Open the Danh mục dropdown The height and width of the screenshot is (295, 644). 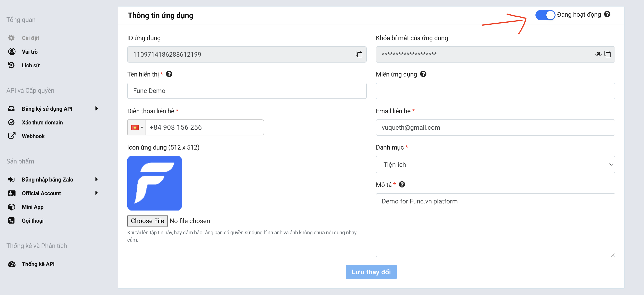[x=495, y=164]
